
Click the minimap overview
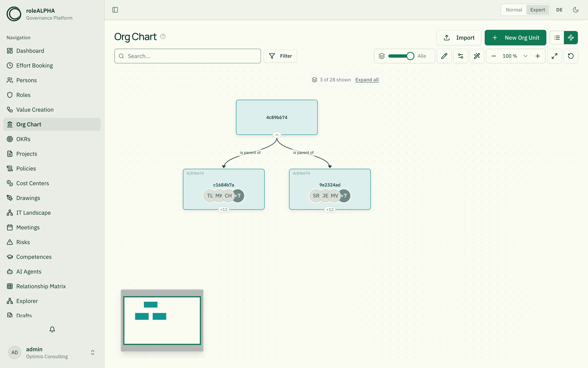click(x=162, y=320)
